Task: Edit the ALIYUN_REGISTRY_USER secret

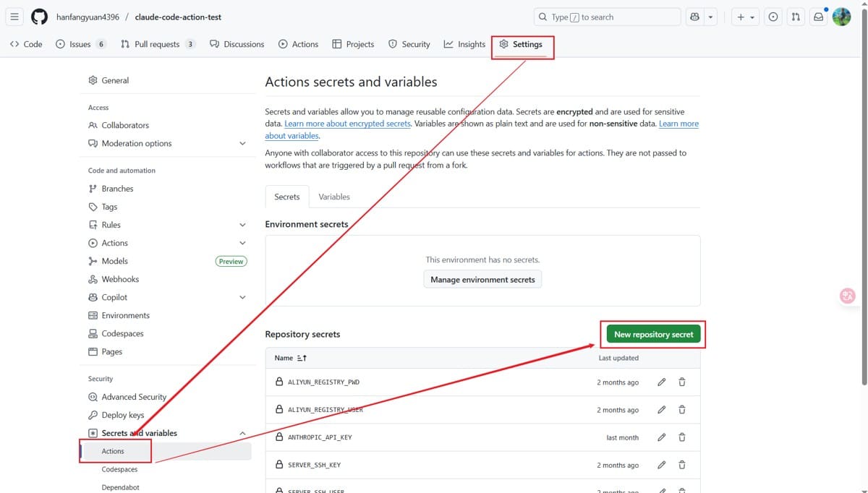Action: (x=661, y=410)
